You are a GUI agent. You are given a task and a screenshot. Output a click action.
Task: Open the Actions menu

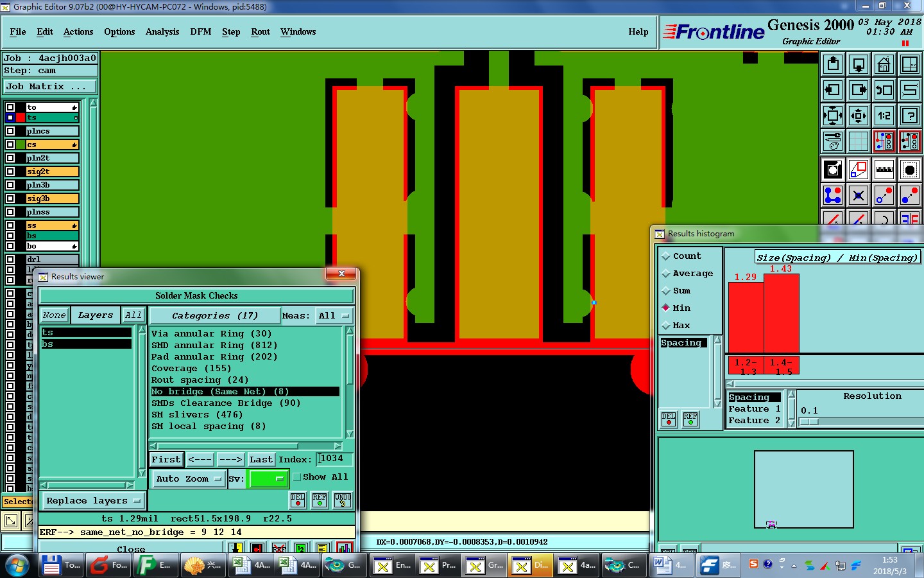(x=78, y=31)
